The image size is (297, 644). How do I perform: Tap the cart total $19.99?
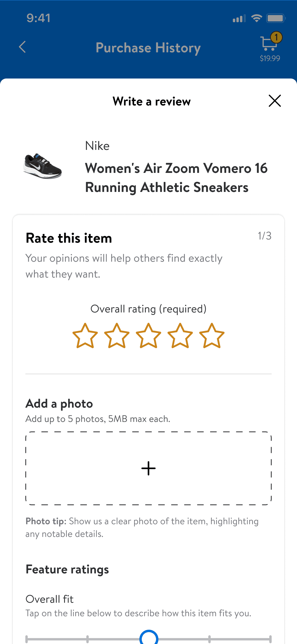(270, 58)
